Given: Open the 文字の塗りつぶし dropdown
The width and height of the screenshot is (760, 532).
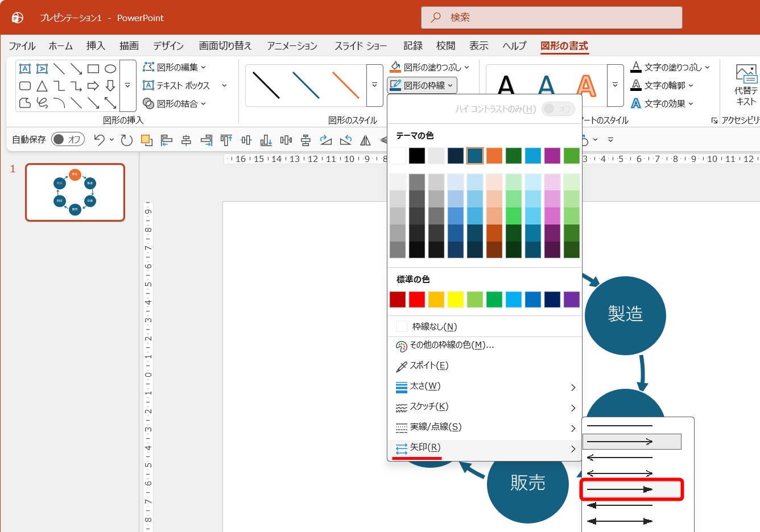Looking at the screenshot, I should pos(671,67).
